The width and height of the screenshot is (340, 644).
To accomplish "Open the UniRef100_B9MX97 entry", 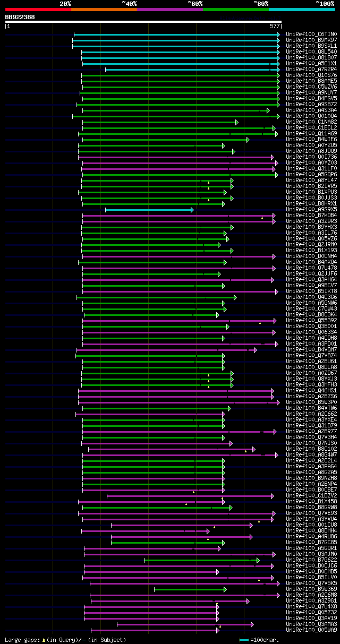I will pyautogui.click(x=311, y=40).
